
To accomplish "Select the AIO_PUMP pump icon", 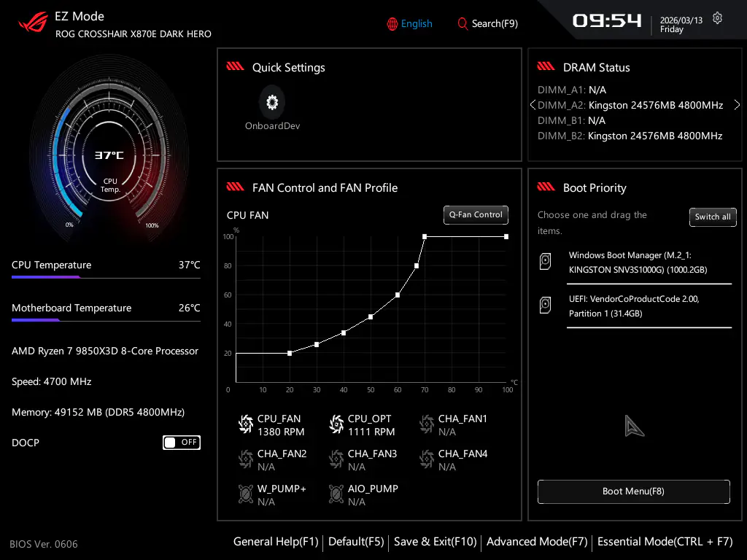I will click(336, 494).
